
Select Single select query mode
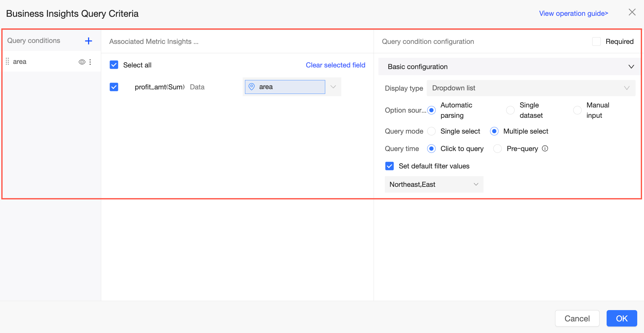coord(432,131)
